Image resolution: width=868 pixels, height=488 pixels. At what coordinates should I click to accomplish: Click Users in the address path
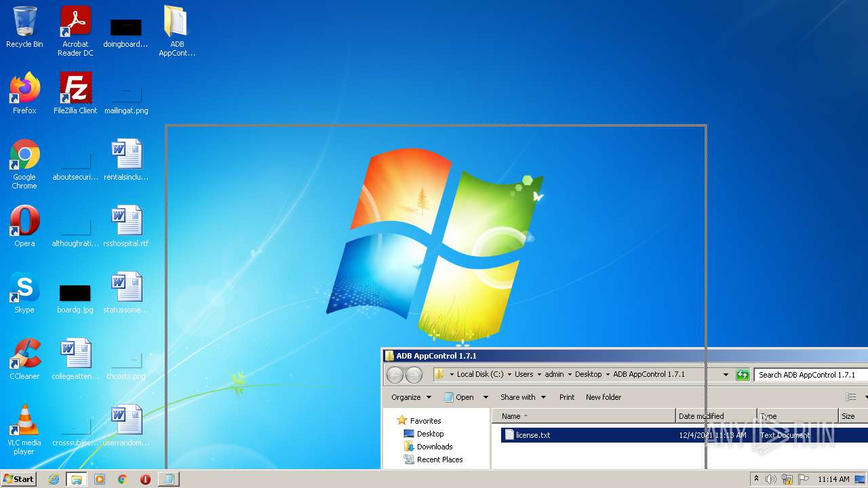click(524, 375)
